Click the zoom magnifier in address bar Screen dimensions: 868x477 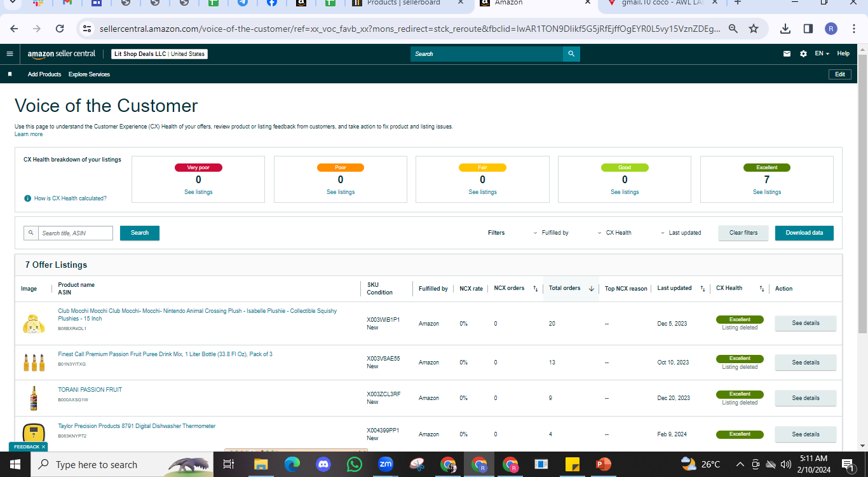733,29
